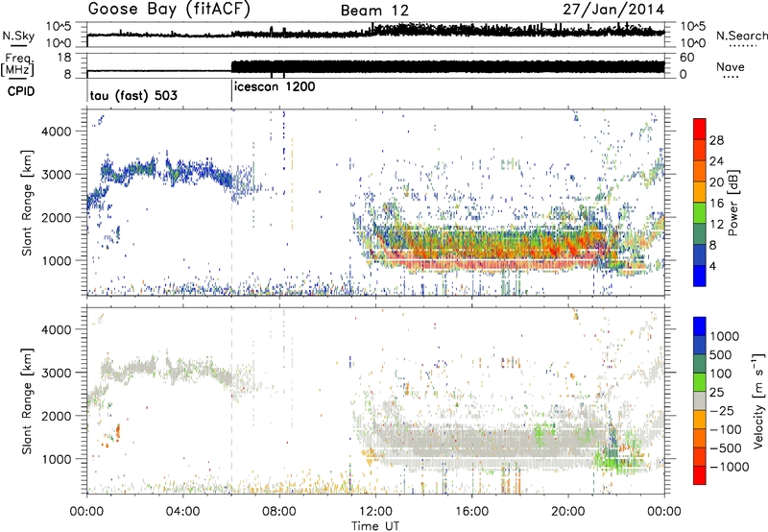
Task: Click the '16' value on the power color bar
Action: click(716, 204)
